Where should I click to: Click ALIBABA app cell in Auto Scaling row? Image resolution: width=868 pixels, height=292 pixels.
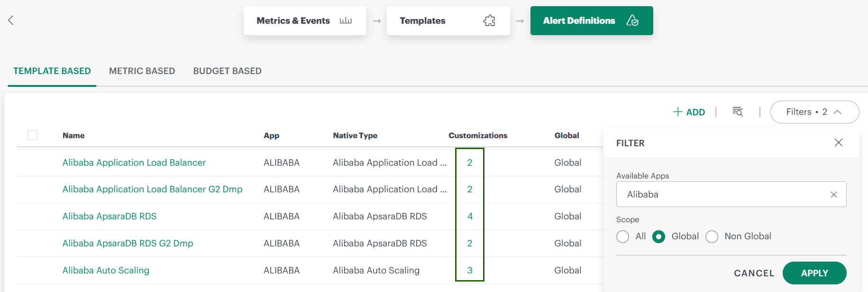point(282,270)
